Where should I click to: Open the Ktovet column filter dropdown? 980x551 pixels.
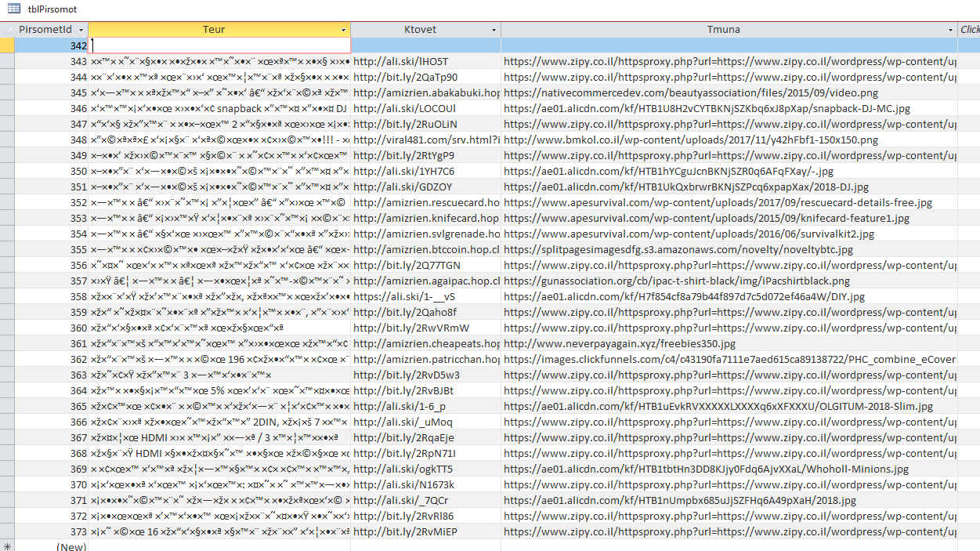(494, 30)
